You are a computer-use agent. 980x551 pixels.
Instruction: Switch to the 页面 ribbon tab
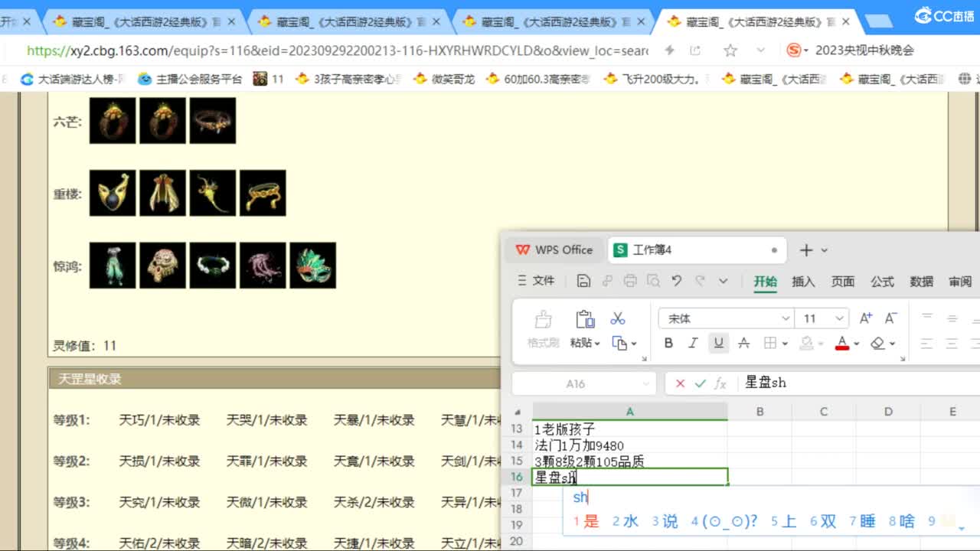pyautogui.click(x=843, y=282)
